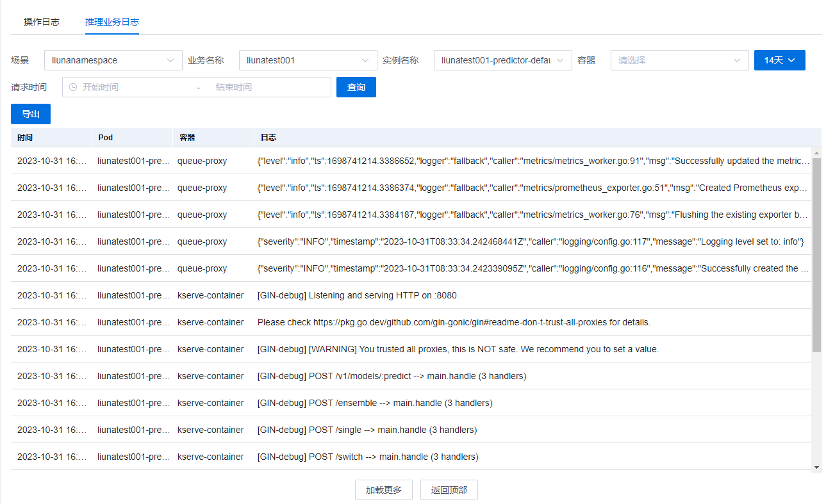Click the 日志 column header

[268, 138]
